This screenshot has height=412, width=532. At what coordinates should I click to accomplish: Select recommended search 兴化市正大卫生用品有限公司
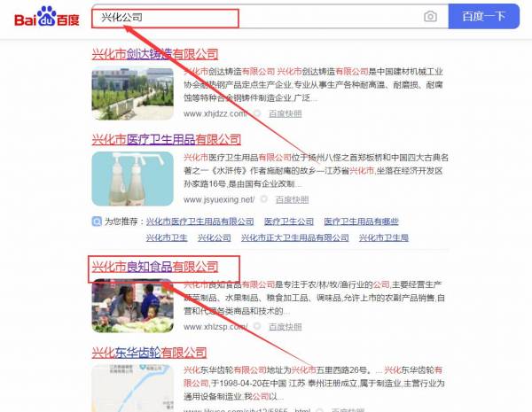pos(295,237)
